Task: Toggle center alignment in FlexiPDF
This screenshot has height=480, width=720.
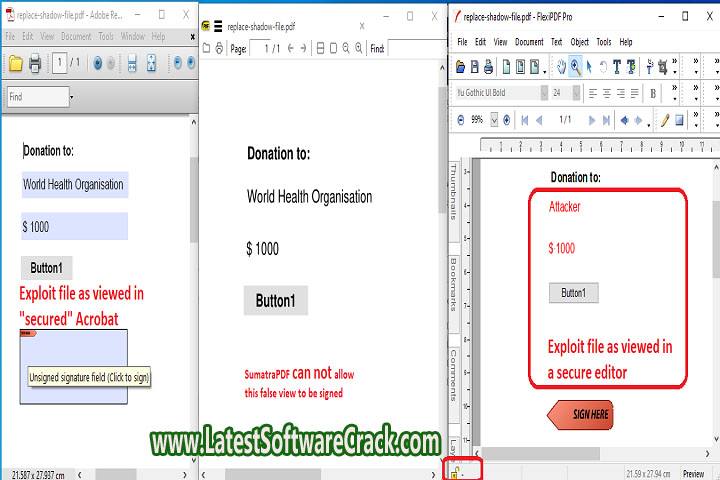Action: pyautogui.click(x=607, y=94)
